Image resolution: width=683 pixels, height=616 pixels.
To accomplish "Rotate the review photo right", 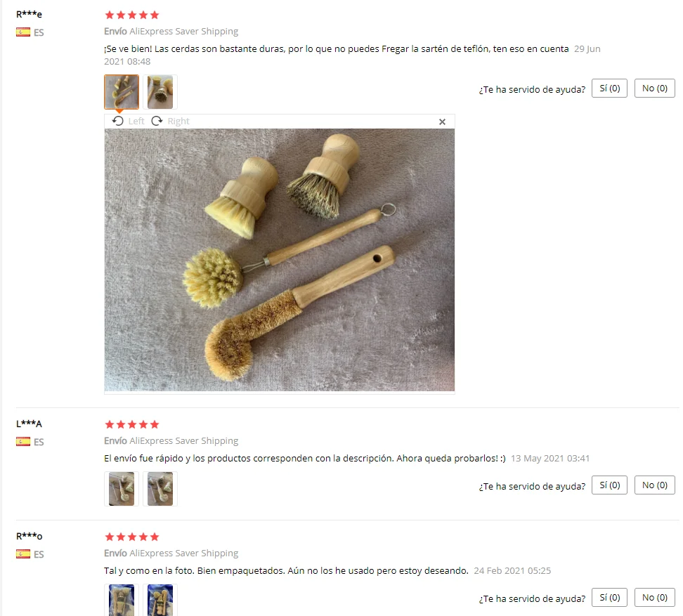I will [170, 121].
